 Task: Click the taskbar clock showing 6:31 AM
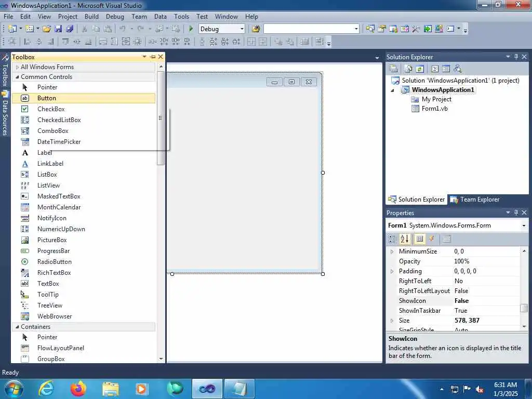point(506,389)
